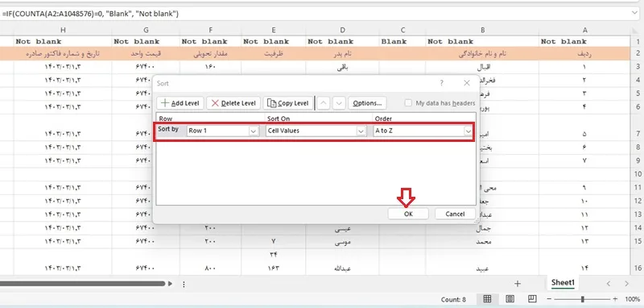Open the A to Z order dropdown
Viewport: 644px width, 308px height.
423,131
